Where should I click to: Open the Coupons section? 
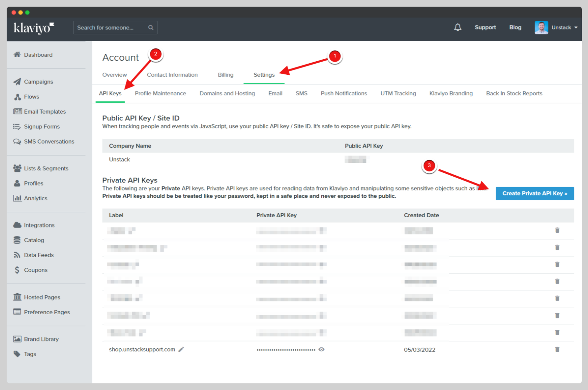click(x=35, y=270)
